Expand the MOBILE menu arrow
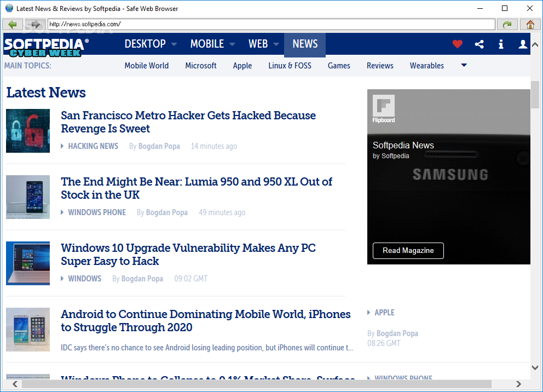Viewport: 543px width, 392px height. click(232, 44)
